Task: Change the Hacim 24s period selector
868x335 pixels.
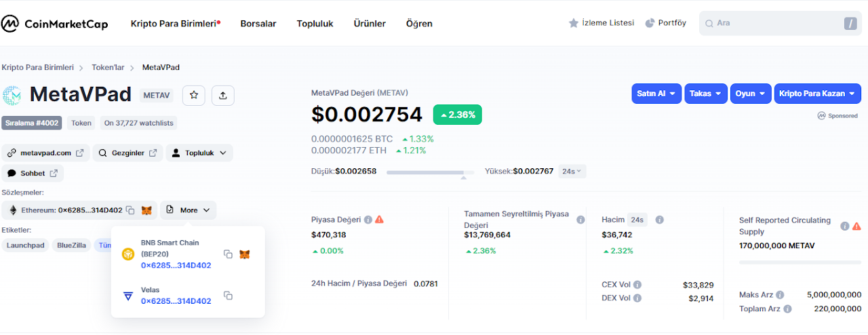Action: (x=637, y=220)
